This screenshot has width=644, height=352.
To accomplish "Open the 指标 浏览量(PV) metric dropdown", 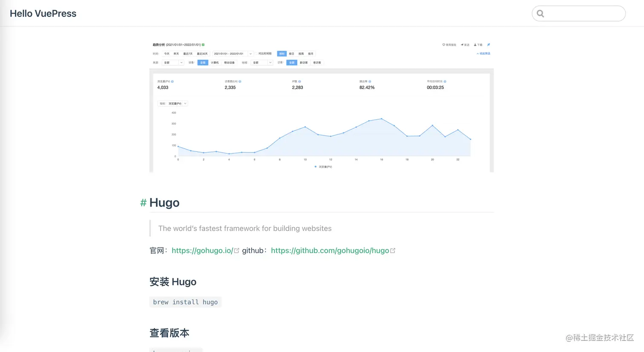I will [173, 104].
